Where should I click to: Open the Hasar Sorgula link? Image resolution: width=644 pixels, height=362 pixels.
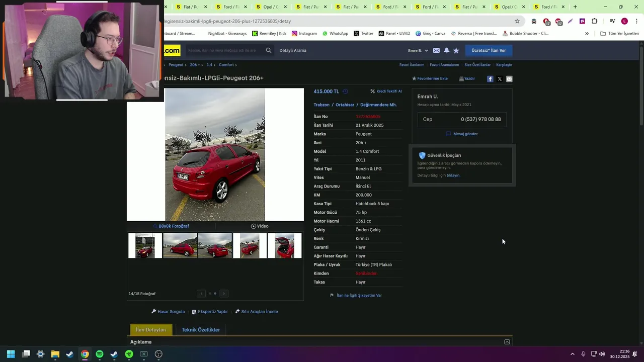[x=168, y=312]
